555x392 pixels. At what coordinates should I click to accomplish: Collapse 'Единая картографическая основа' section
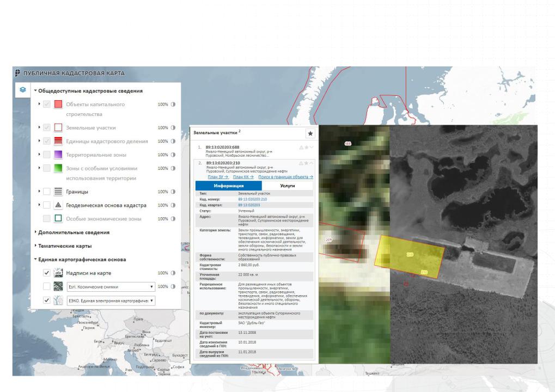[35, 259]
